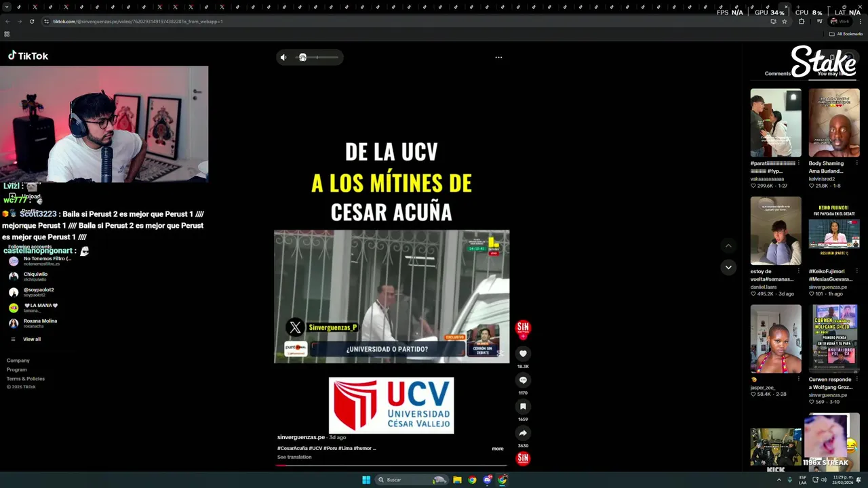Click the spinning sound disc at bottom of actions
868x488 pixels.
(x=523, y=458)
